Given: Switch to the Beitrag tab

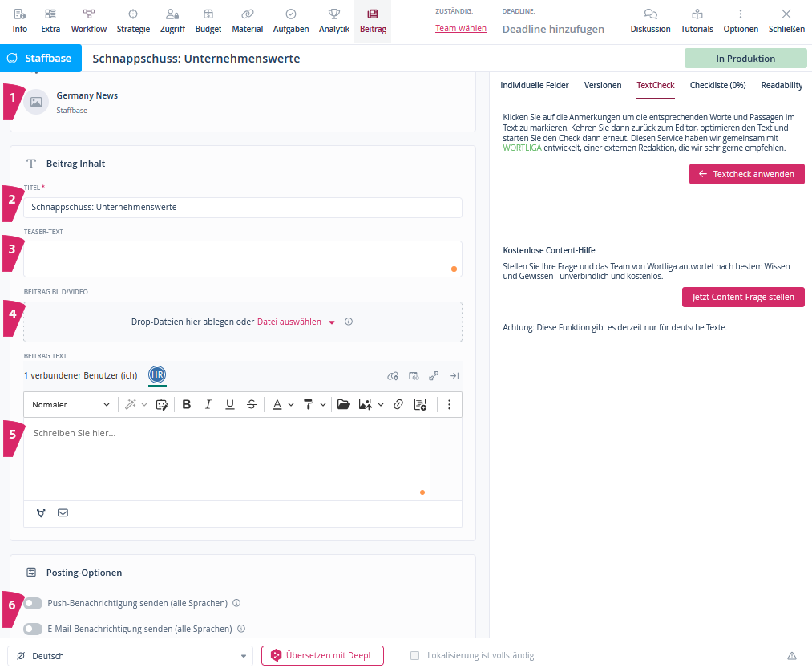Looking at the screenshot, I should click(373, 21).
